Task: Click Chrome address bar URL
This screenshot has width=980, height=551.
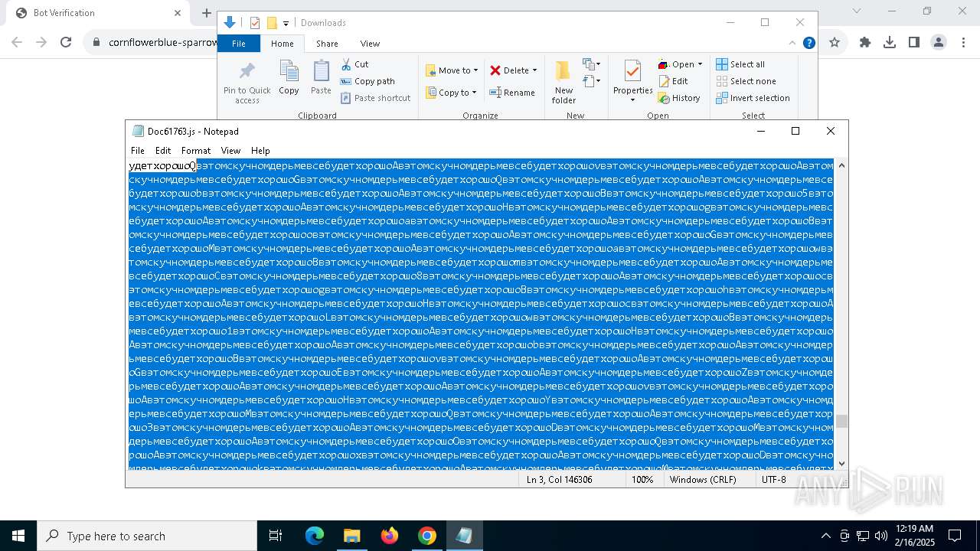Action: point(162,43)
